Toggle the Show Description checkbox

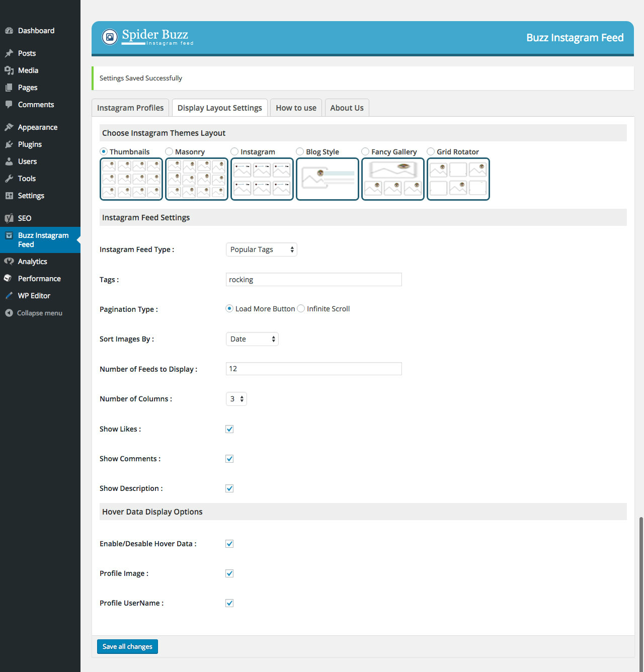pos(229,488)
